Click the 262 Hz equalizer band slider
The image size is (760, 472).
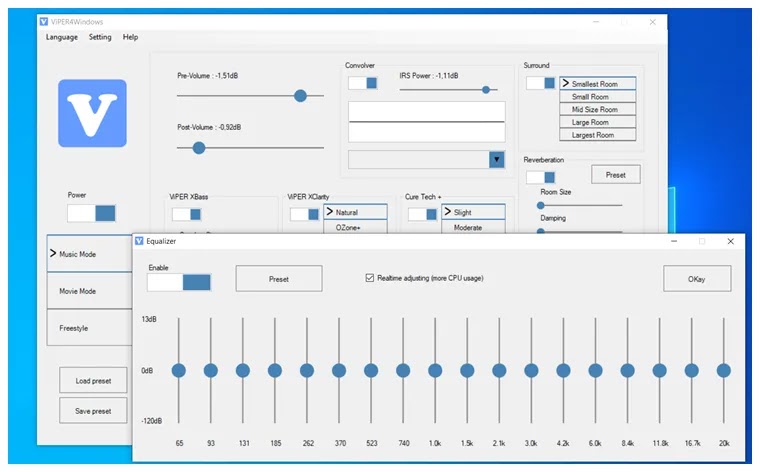tap(307, 371)
